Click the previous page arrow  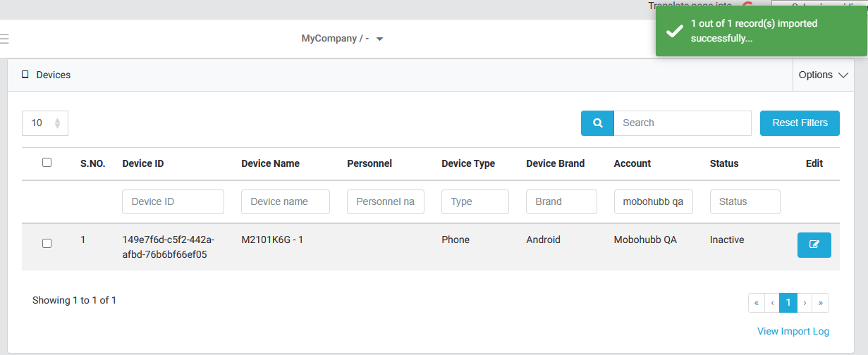(x=772, y=303)
